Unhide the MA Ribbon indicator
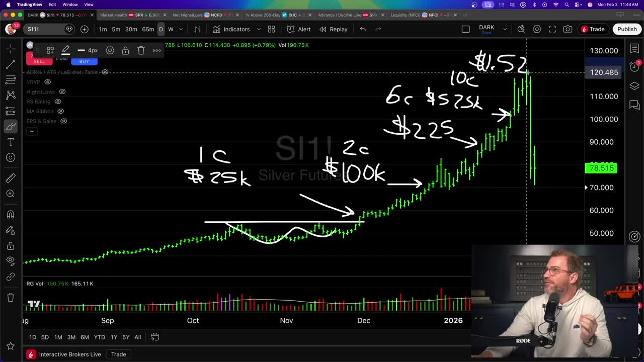644x362 pixels. [x=60, y=111]
